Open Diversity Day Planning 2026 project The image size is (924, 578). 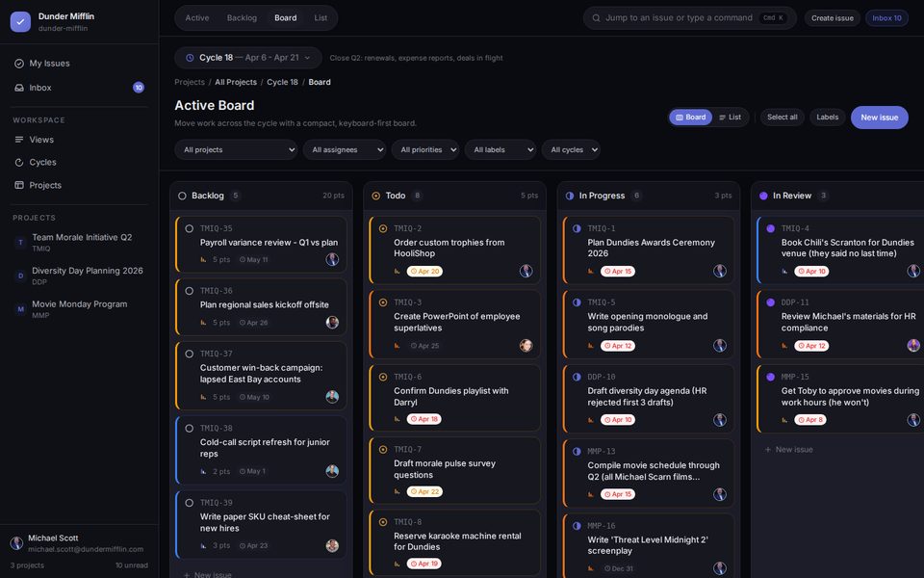(79, 276)
